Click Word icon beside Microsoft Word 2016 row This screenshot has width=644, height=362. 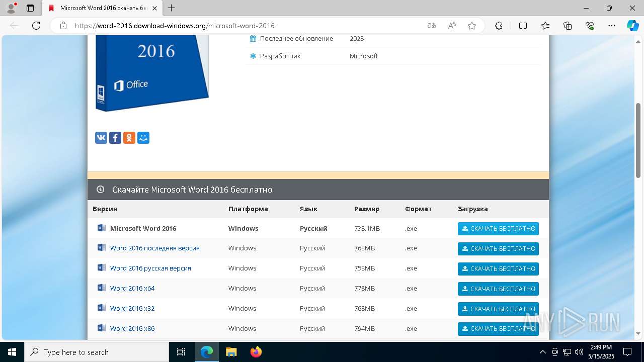pyautogui.click(x=102, y=228)
